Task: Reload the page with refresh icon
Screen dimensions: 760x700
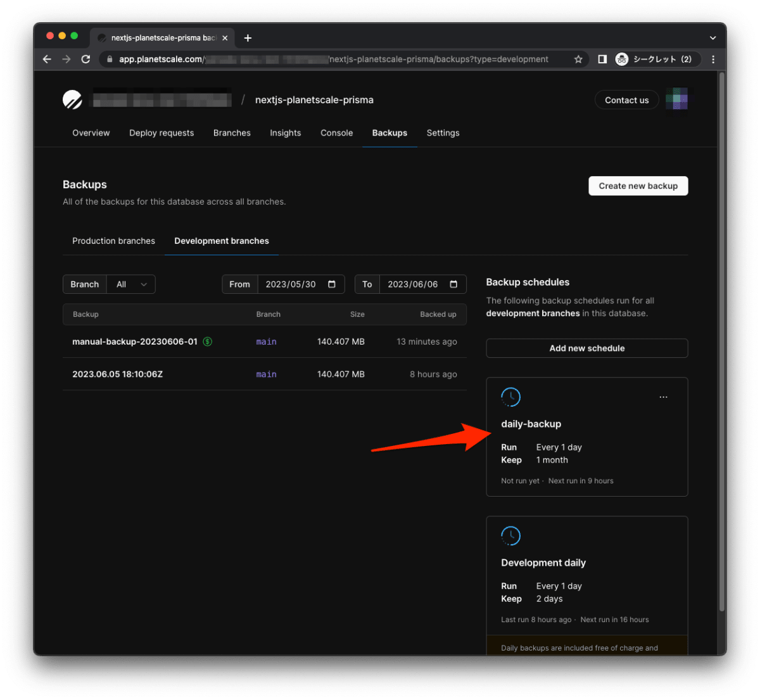Action: pyautogui.click(x=85, y=59)
